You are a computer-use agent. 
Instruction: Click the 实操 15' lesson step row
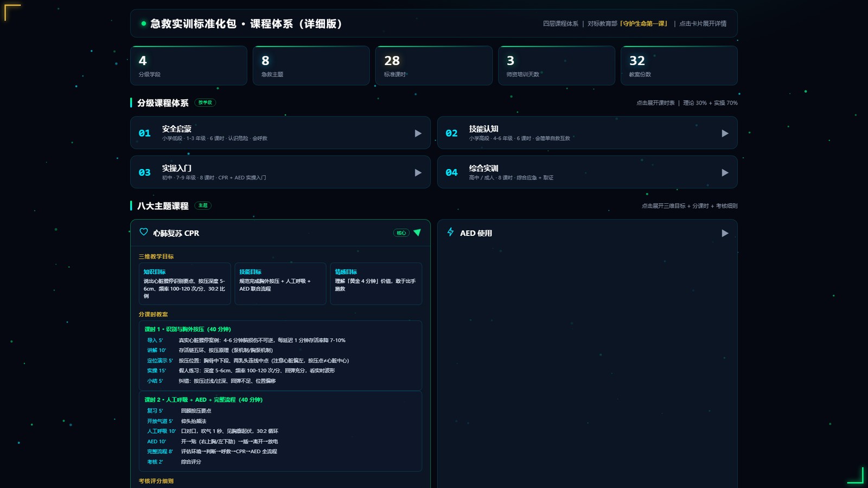(280, 371)
